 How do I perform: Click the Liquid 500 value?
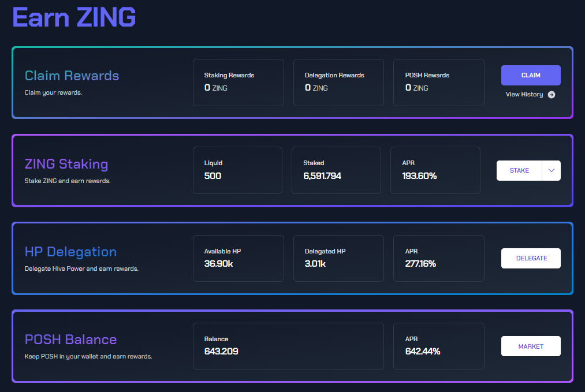(x=213, y=176)
